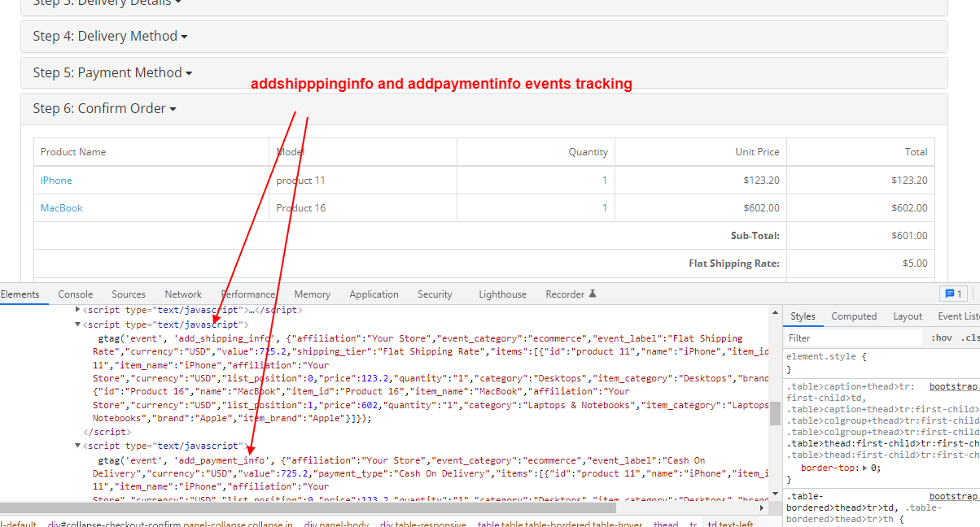Select the Computed styles tab
Image resolution: width=980 pixels, height=527 pixels.
[854, 316]
